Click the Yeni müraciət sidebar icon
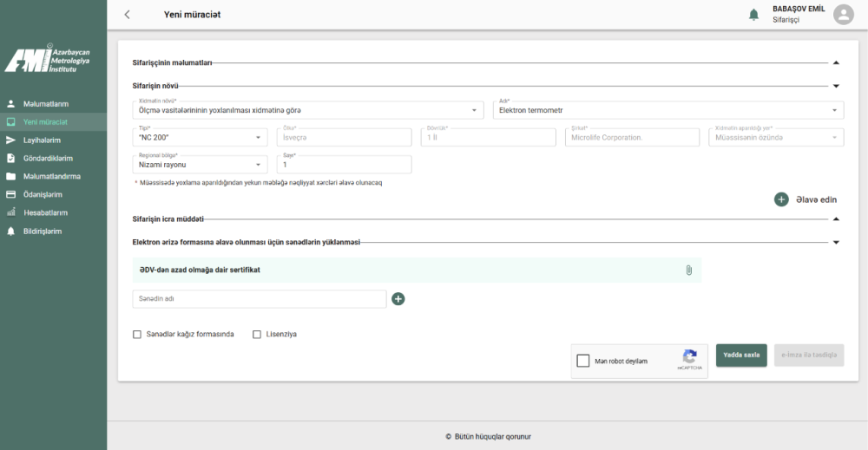Viewport: 868px width, 450px height. (x=10, y=122)
